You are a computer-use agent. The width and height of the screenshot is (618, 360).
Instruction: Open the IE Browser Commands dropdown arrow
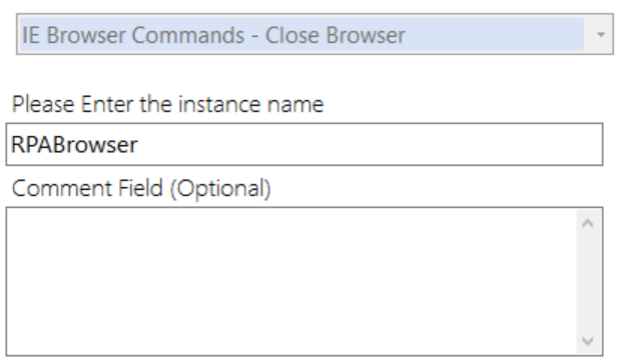600,35
